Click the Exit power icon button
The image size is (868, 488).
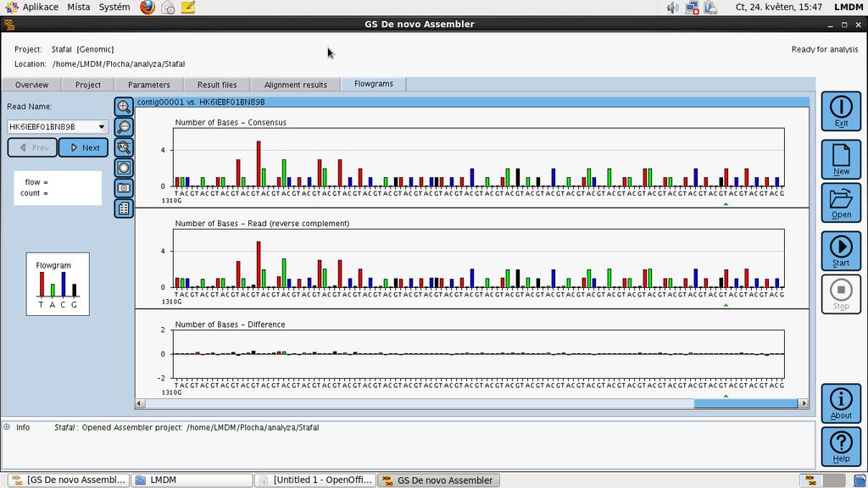(841, 111)
